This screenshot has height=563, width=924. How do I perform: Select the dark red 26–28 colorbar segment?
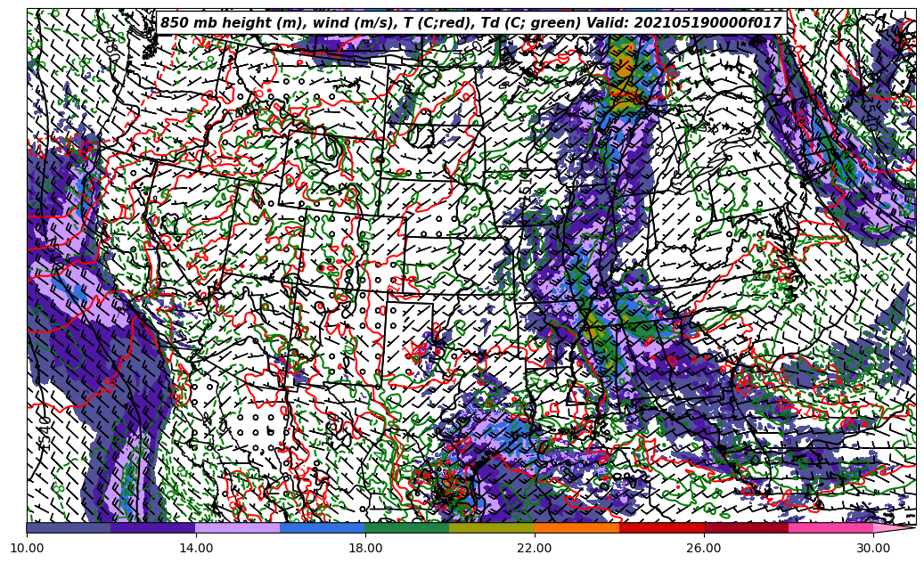(746, 528)
